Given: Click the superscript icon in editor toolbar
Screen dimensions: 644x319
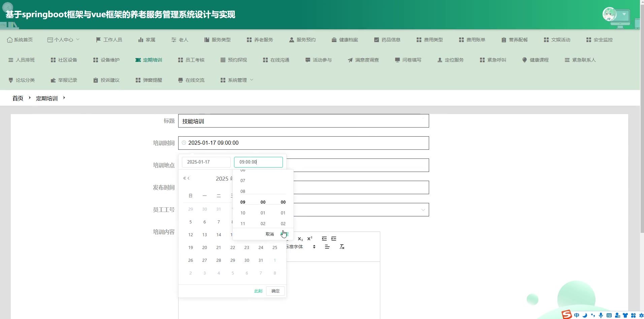Looking at the screenshot, I should coord(310,239).
